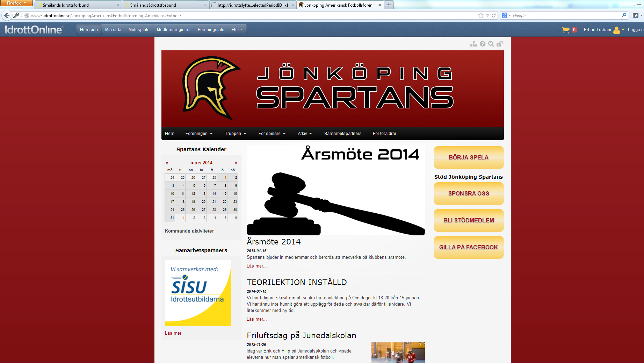Expand the Arkiv menu
This screenshot has height=363, width=644.
(305, 134)
